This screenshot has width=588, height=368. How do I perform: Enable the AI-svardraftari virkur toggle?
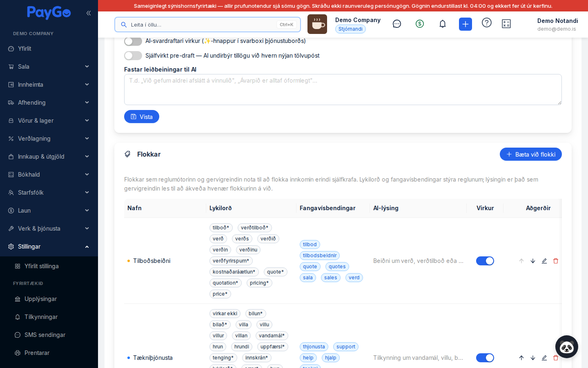point(133,41)
